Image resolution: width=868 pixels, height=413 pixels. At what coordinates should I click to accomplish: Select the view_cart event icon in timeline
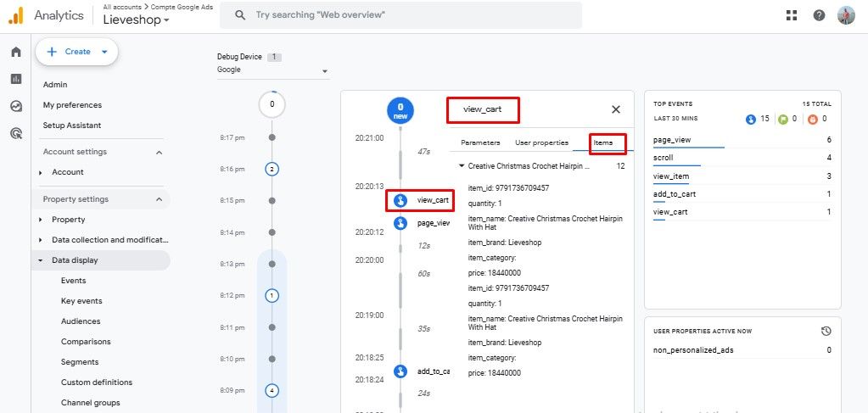tap(400, 200)
